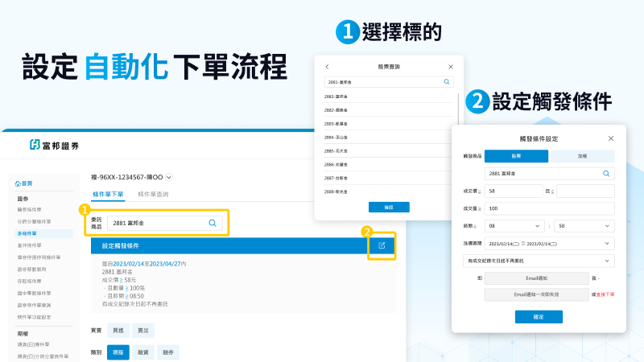Expand the account selector dropdown
The width and height of the screenshot is (644, 362).
[169, 177]
